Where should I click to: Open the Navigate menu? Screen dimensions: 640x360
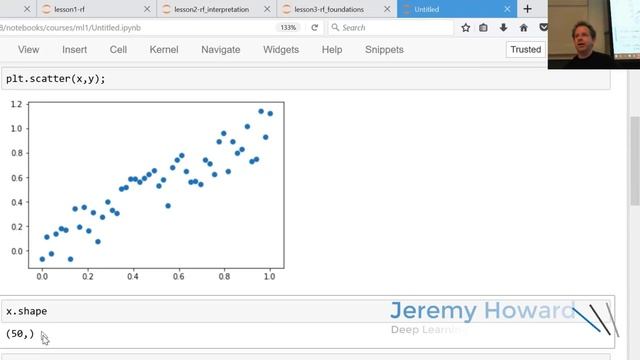pyautogui.click(x=220, y=50)
